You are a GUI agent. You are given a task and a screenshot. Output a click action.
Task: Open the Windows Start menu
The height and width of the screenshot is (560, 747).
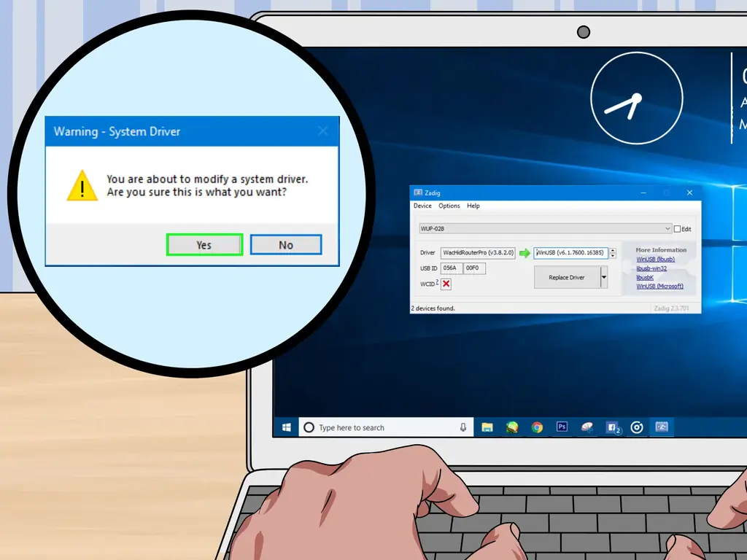286,427
